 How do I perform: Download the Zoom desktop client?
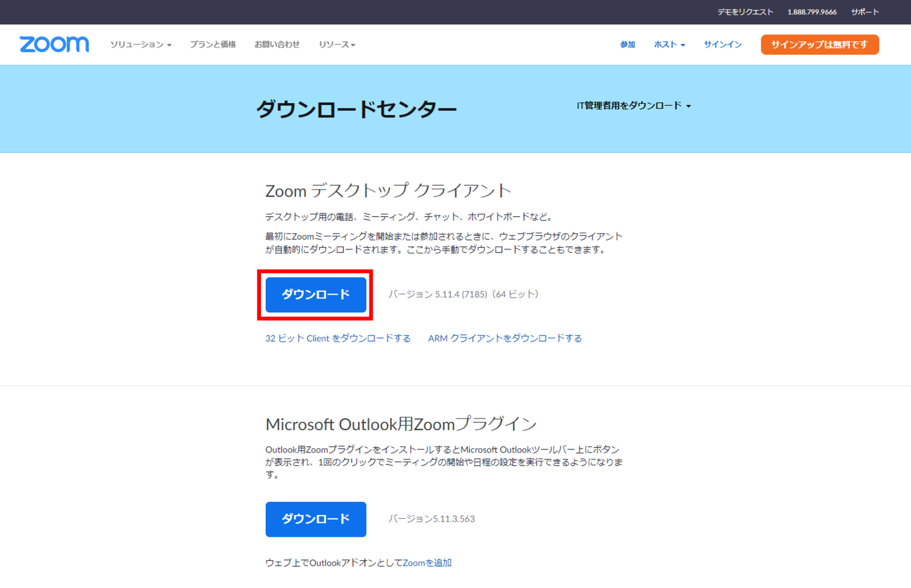(x=316, y=295)
